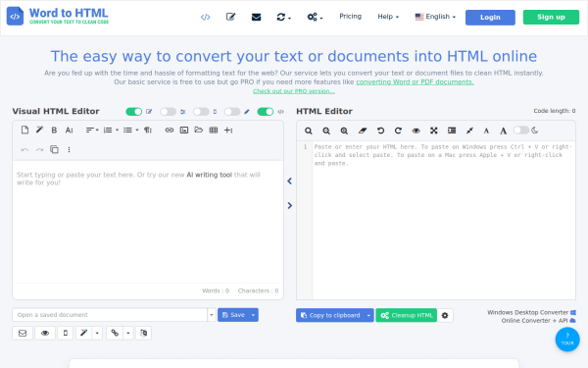Click the smaller font A icon
The height and width of the screenshot is (368, 588).
click(x=486, y=131)
